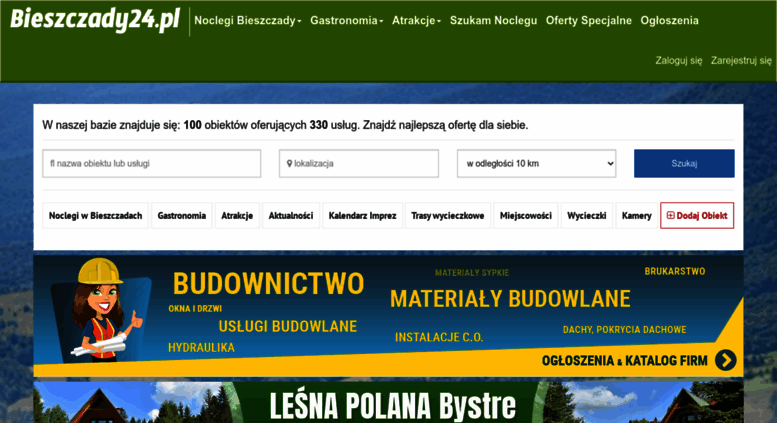Open the Kamery section

click(x=636, y=215)
